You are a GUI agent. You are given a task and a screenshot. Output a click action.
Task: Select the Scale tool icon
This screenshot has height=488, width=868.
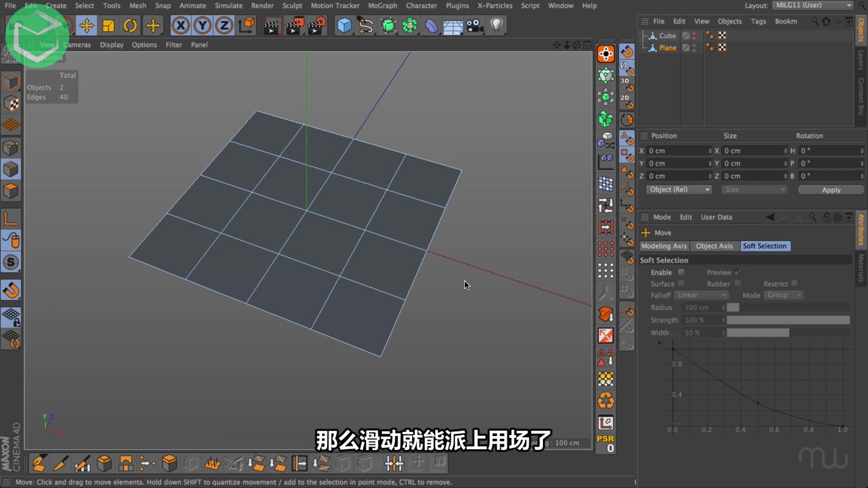coord(108,25)
